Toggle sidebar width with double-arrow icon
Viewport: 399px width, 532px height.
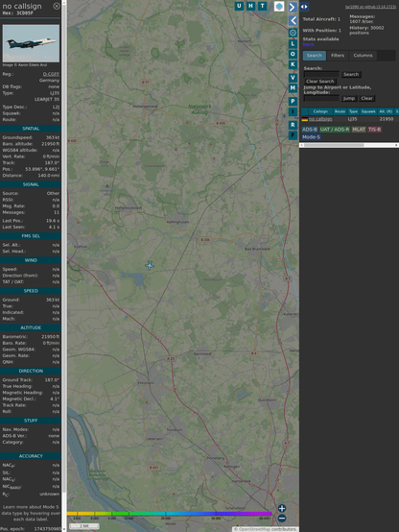304,7
